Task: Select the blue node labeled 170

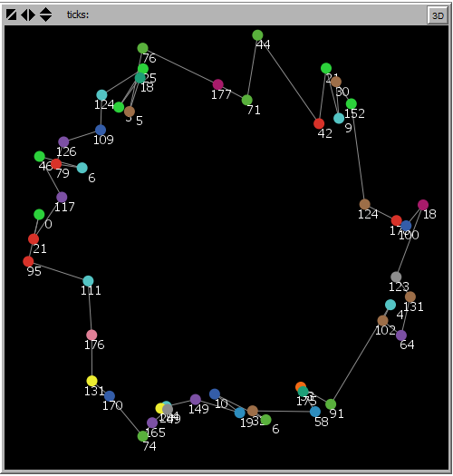Action: tap(110, 396)
